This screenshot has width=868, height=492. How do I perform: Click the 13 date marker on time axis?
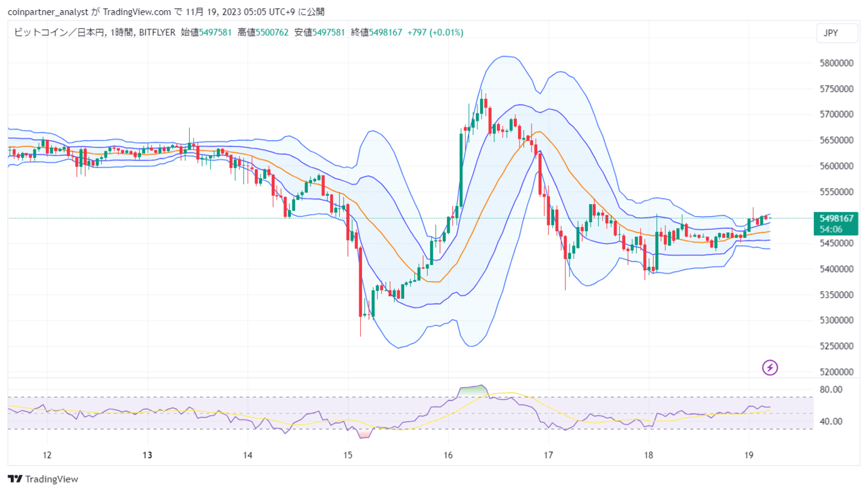coord(147,455)
